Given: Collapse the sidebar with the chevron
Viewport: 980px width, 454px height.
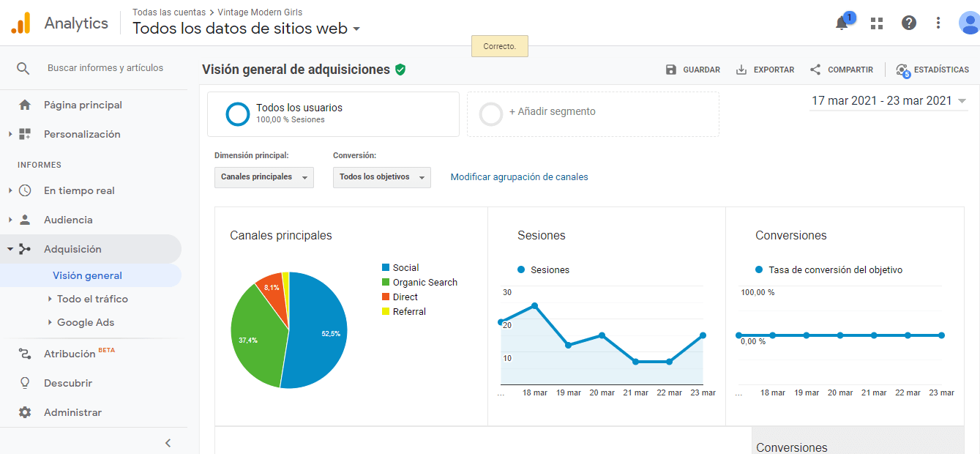Looking at the screenshot, I should 168,442.
